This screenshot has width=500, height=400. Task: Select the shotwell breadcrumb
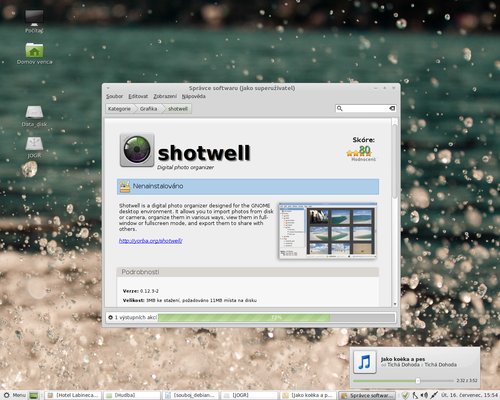(x=178, y=109)
